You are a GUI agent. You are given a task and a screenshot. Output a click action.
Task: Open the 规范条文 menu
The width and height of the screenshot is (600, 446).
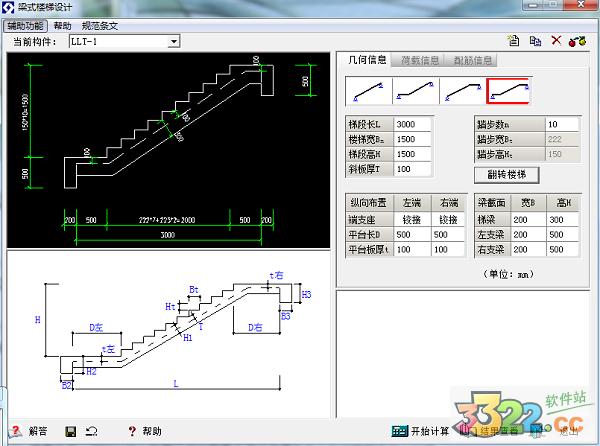point(99,26)
